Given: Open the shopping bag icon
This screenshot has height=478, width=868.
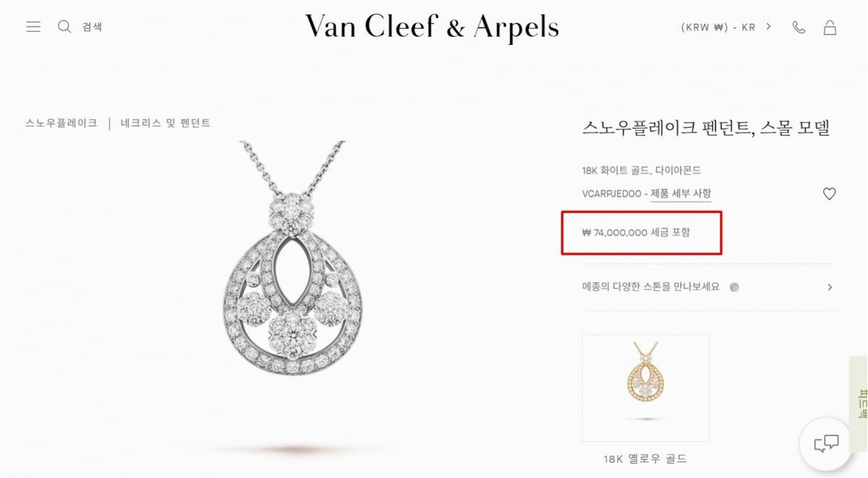Looking at the screenshot, I should point(830,27).
